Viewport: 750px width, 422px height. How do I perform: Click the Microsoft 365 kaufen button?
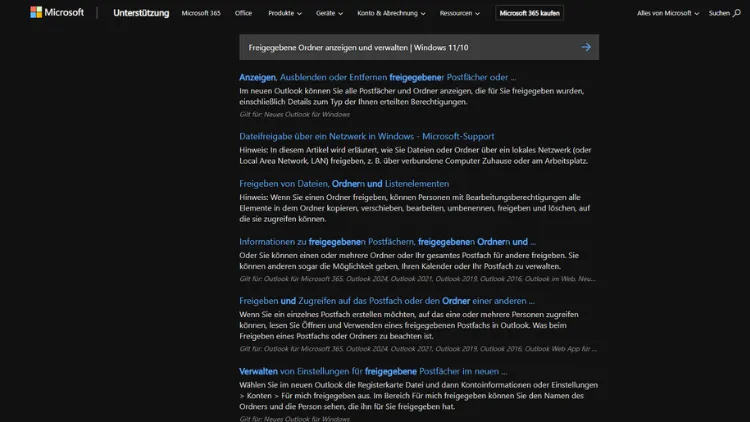click(x=529, y=13)
